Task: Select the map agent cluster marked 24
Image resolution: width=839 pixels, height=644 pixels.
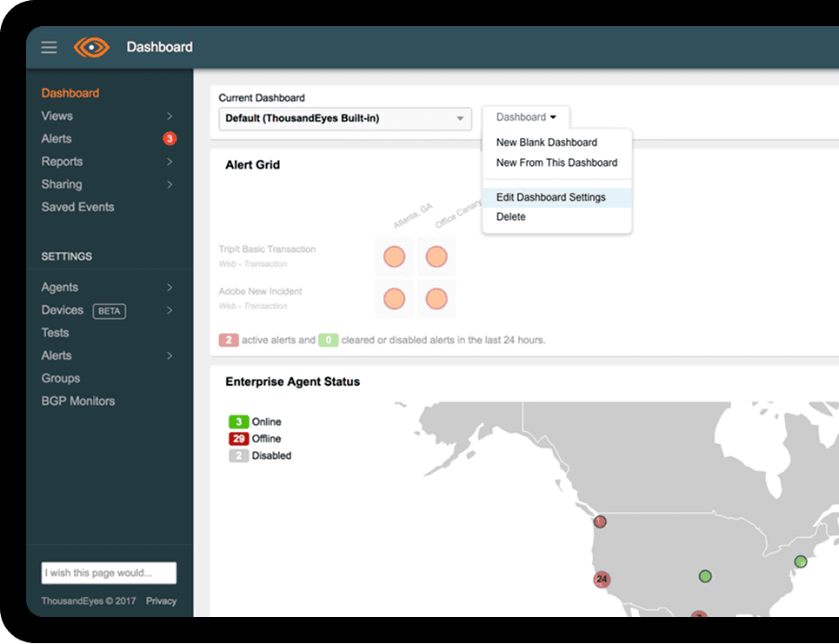Action: pos(602,579)
